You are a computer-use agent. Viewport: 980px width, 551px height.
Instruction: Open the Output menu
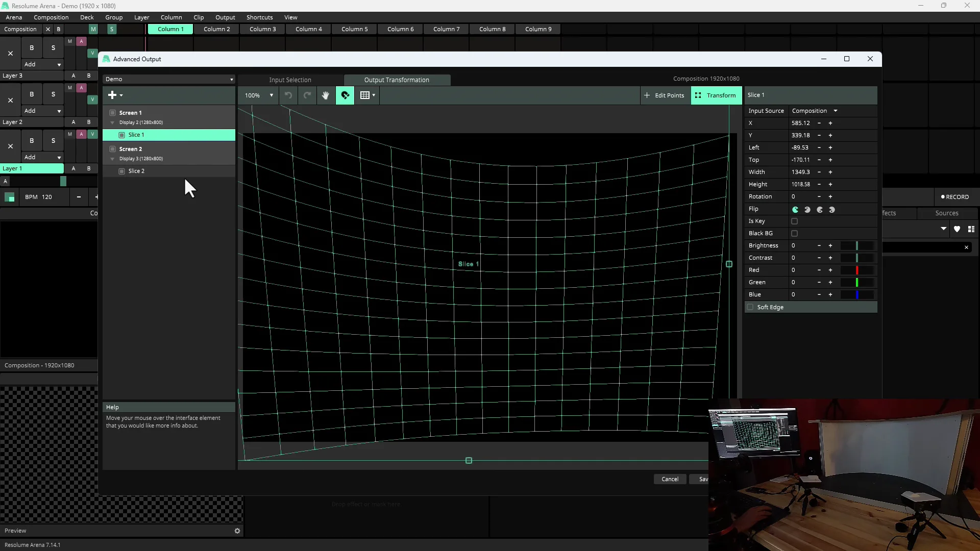tap(225, 17)
